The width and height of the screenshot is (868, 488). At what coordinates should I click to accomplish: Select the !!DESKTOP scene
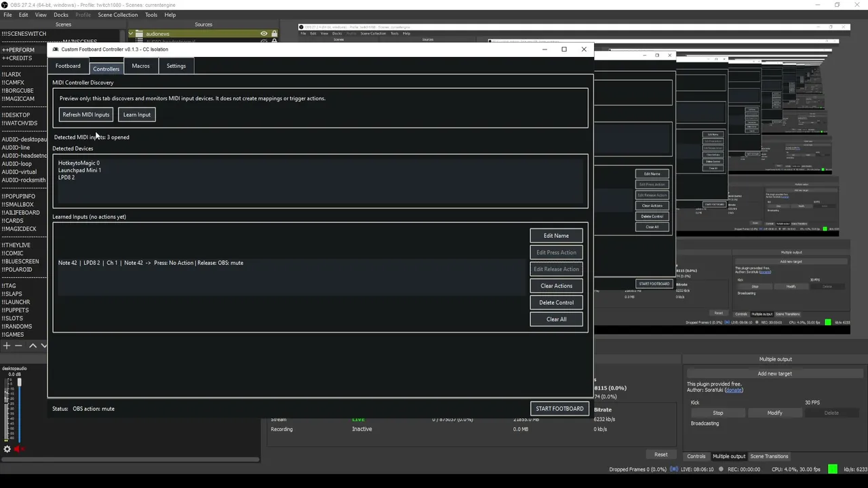pos(16,115)
